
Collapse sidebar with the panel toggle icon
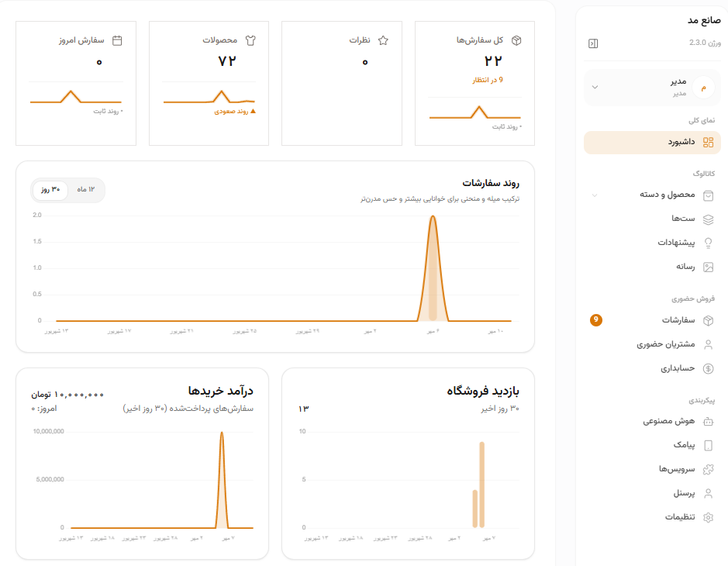pyautogui.click(x=593, y=43)
